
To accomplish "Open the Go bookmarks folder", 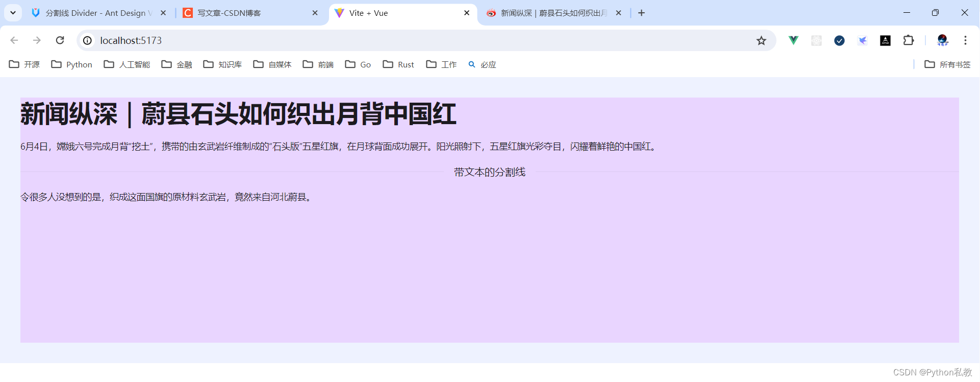I will click(358, 64).
